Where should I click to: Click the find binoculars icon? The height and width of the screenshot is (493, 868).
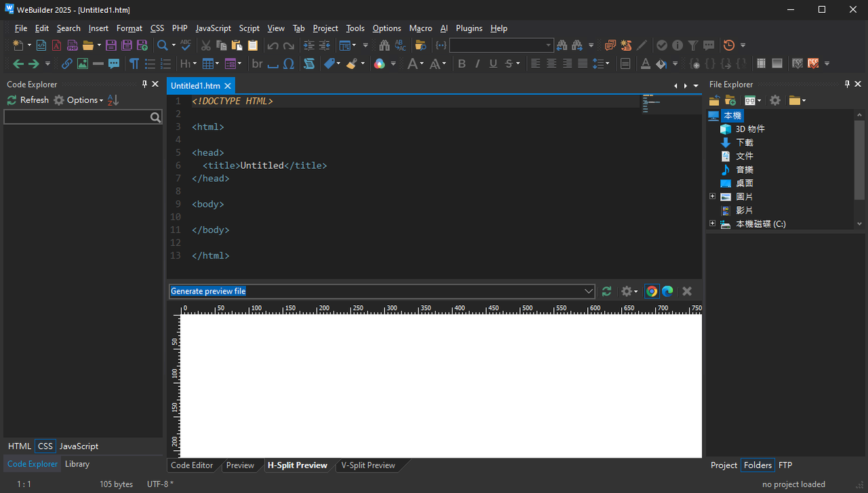point(384,45)
